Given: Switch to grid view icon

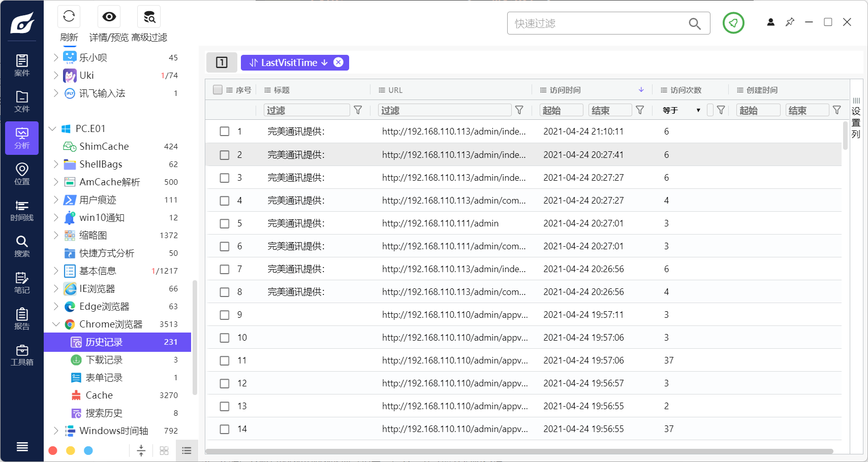Looking at the screenshot, I should point(164,450).
